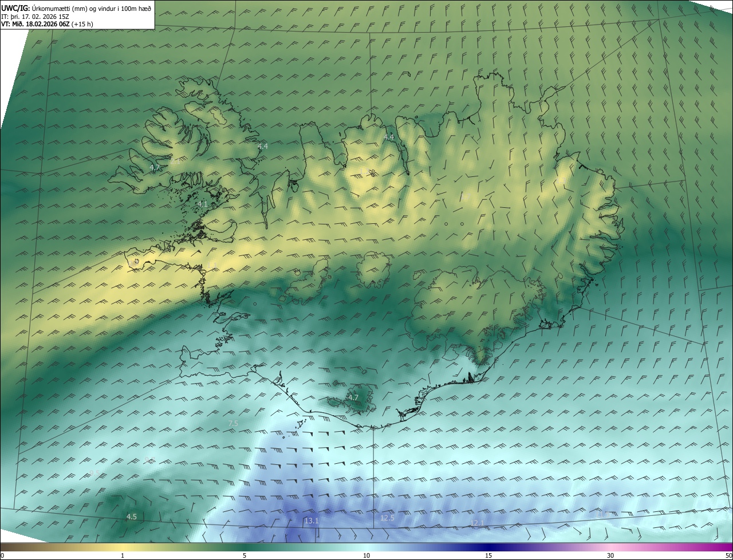Click the 2.1 value label in the Westfjords

(175, 162)
